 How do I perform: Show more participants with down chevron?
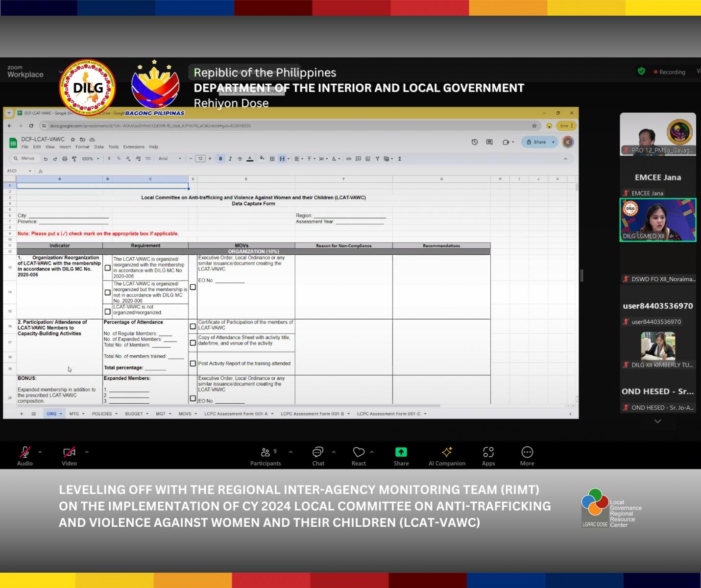pyautogui.click(x=657, y=421)
